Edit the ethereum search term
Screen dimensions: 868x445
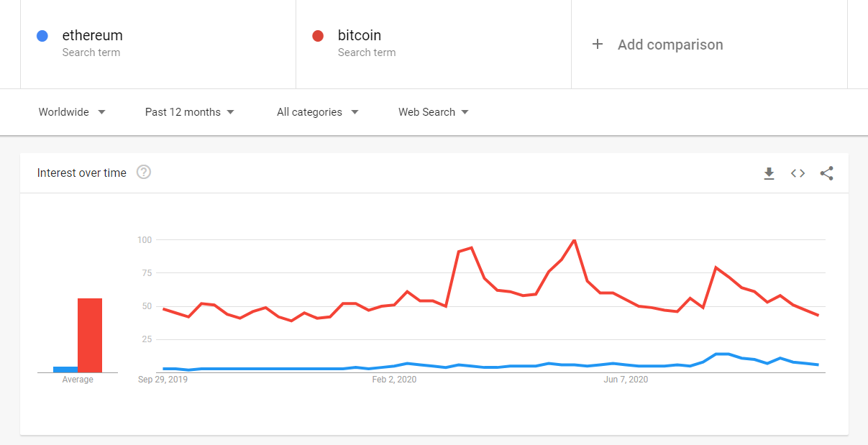(x=93, y=35)
